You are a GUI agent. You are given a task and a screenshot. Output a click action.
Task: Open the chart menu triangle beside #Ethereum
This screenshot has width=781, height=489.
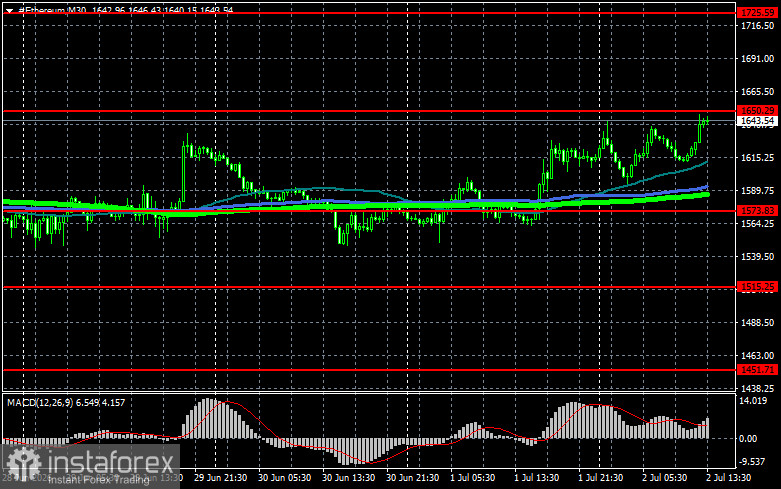click(9, 10)
